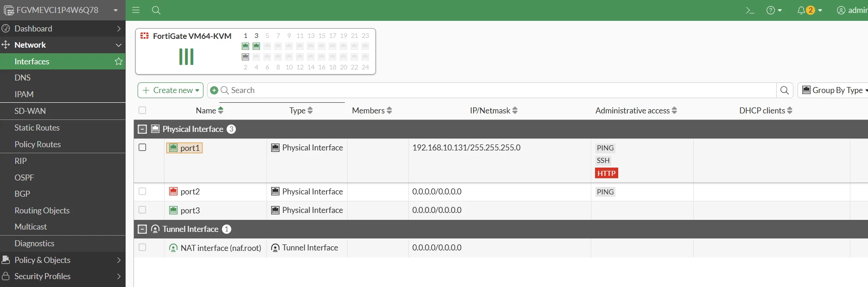Open the global search magnifier icon
868x287 pixels.
(156, 10)
